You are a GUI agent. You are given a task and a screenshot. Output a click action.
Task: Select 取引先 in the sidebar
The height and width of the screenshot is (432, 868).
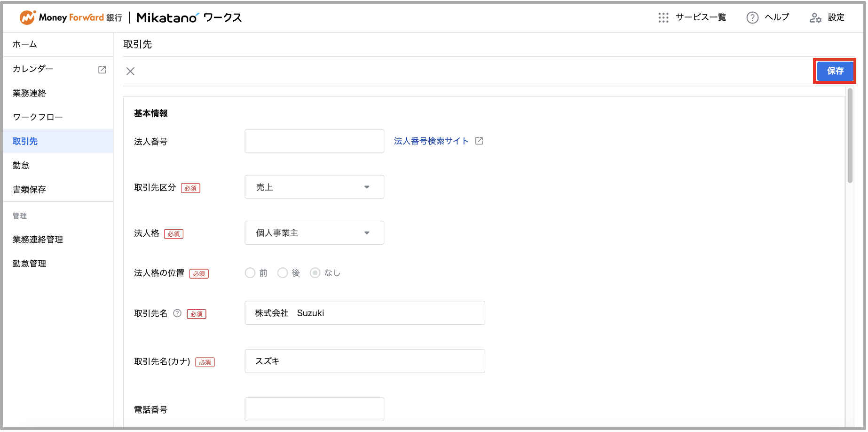click(x=58, y=141)
